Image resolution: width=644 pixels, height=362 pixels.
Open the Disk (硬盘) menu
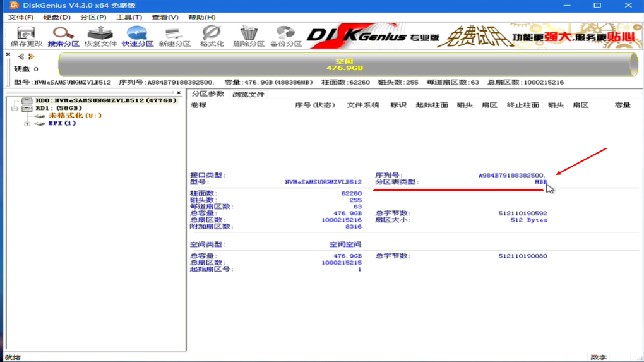coord(57,17)
